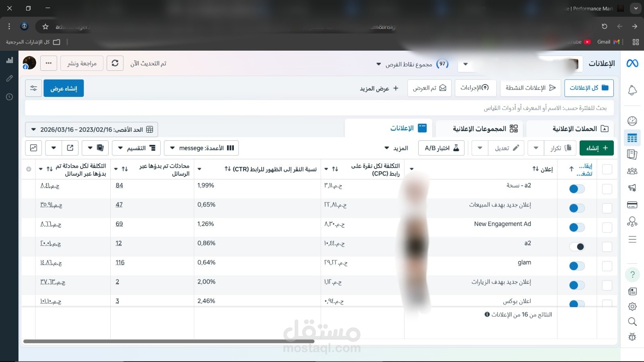Click the profile avatar picture
Viewport: 644px width, 362px height.
point(29,63)
